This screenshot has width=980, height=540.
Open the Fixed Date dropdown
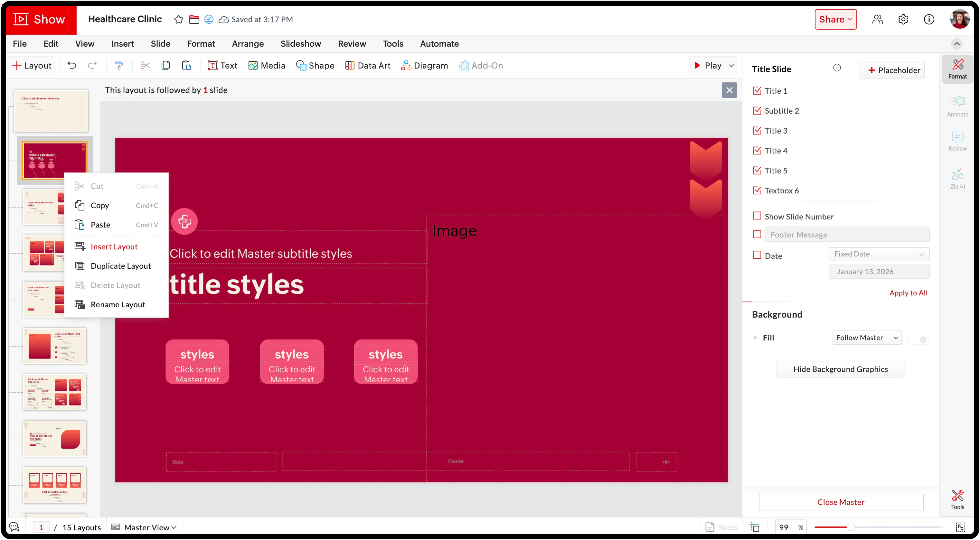coord(878,254)
